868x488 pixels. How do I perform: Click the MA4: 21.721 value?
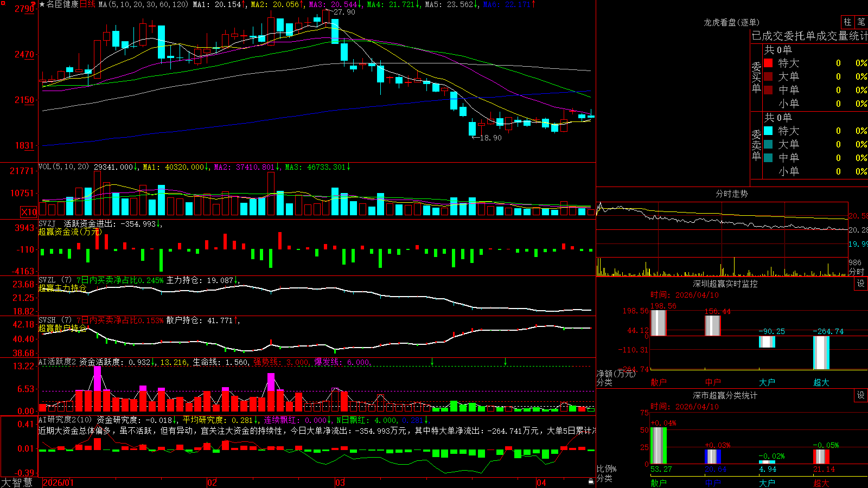coord(391,4)
